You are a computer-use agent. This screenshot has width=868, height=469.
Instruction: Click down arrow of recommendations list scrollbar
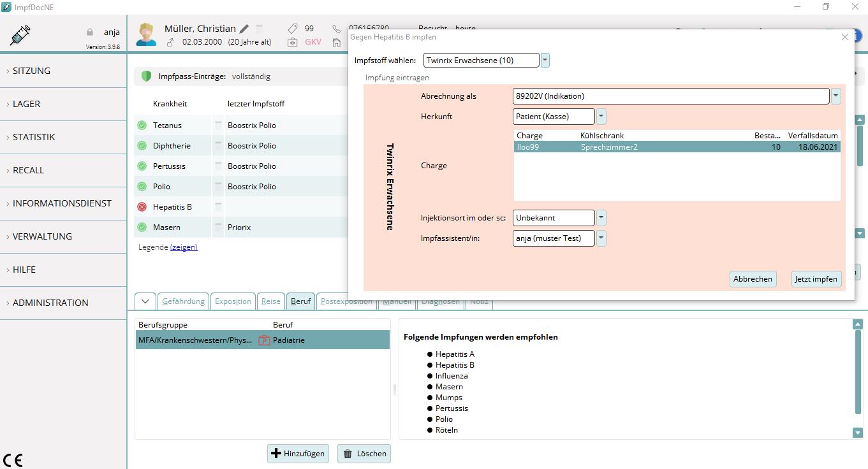857,433
